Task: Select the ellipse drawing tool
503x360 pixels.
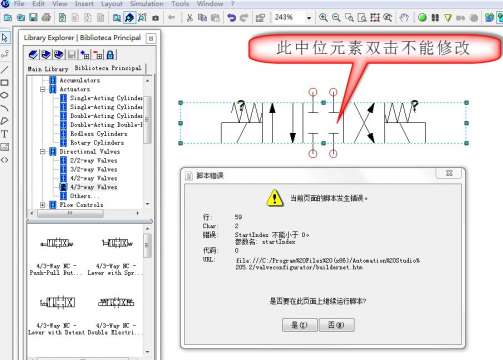Action: tap(5, 95)
